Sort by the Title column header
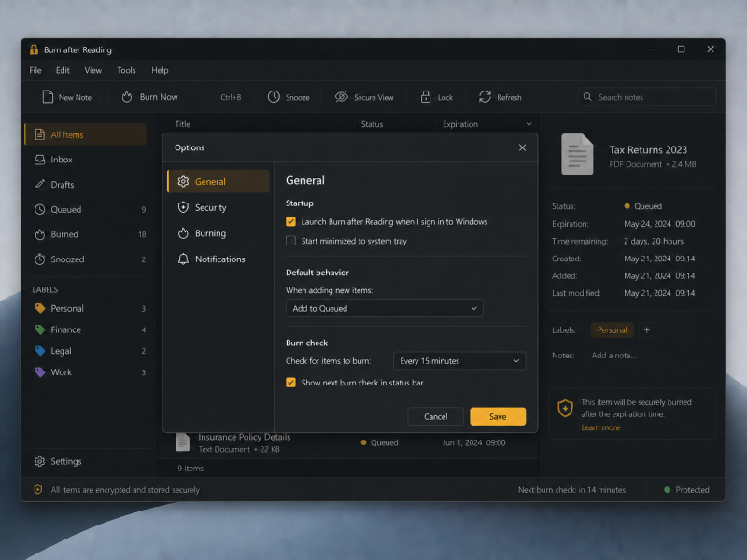Viewport: 747px width, 560px height. [x=182, y=124]
